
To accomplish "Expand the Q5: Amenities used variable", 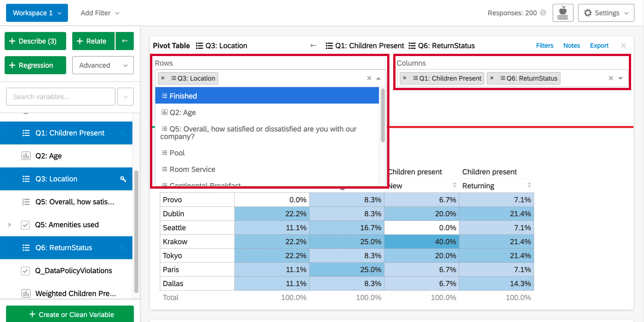I will [x=10, y=225].
